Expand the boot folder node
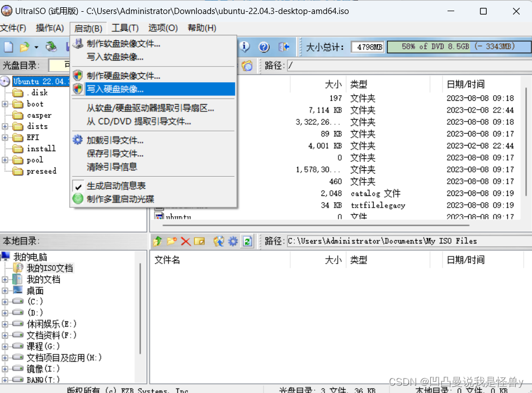The image size is (532, 393). coord(4,104)
